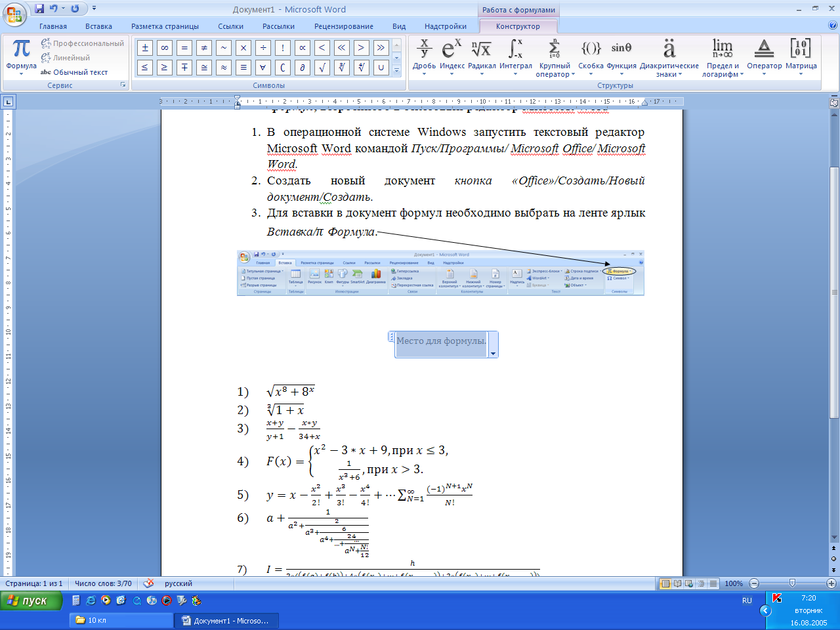Save document via Quick Access toolbar
840x630 pixels.
coord(39,9)
